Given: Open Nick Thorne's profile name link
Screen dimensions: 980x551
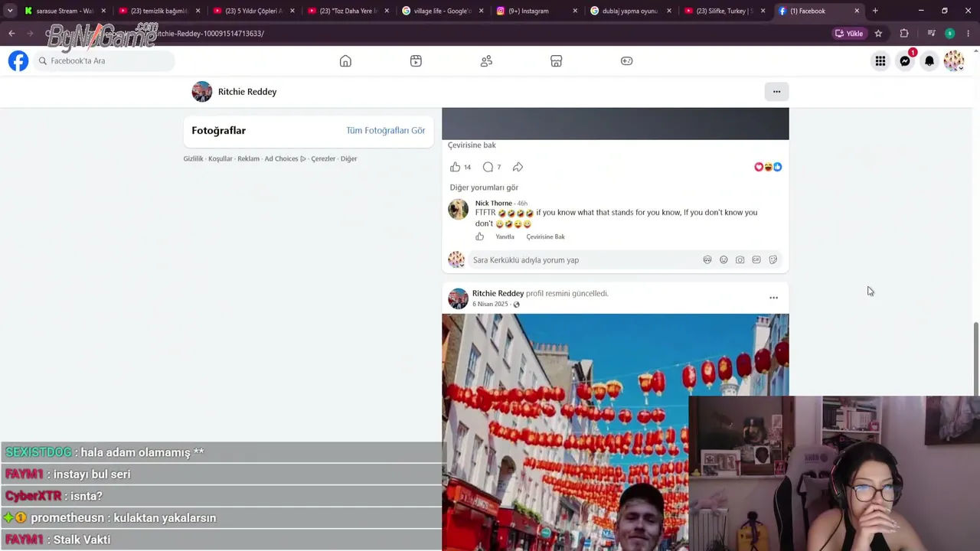Looking at the screenshot, I should pyautogui.click(x=493, y=204).
